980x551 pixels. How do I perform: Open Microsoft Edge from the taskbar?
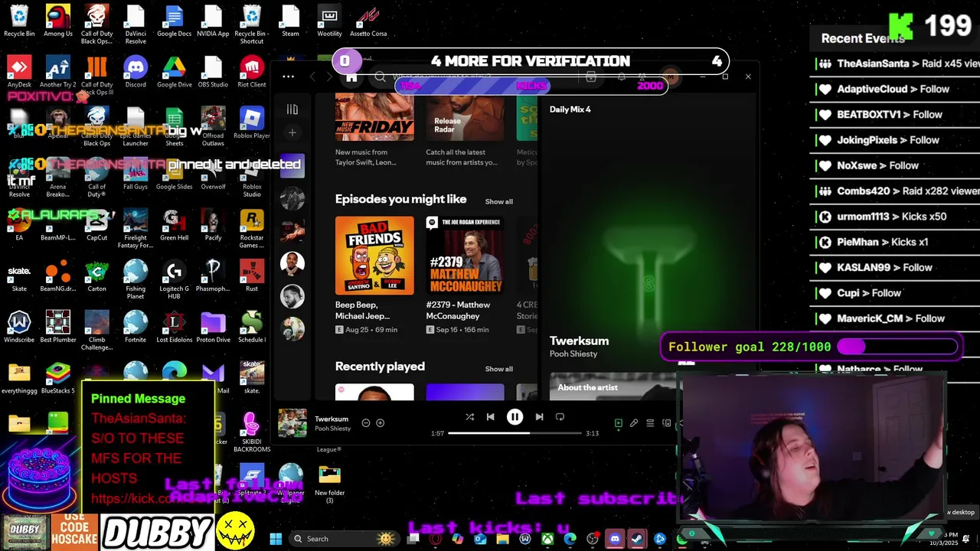click(x=570, y=539)
